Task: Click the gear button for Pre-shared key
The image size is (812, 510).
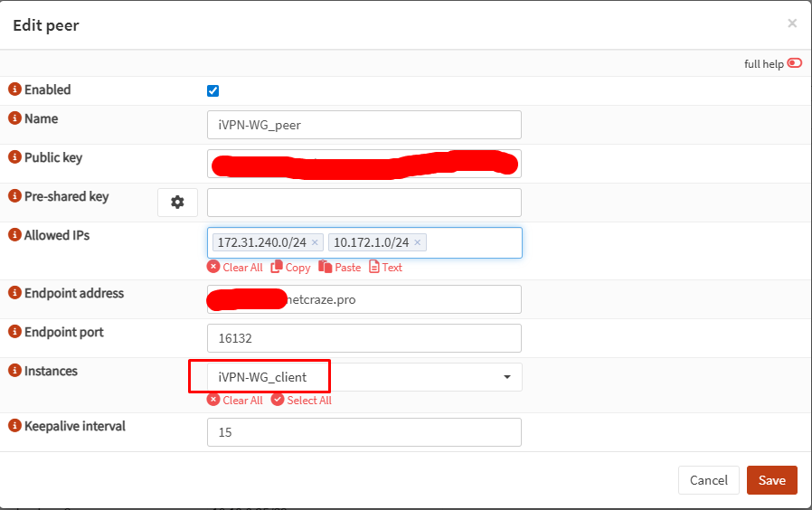Action: click(177, 203)
